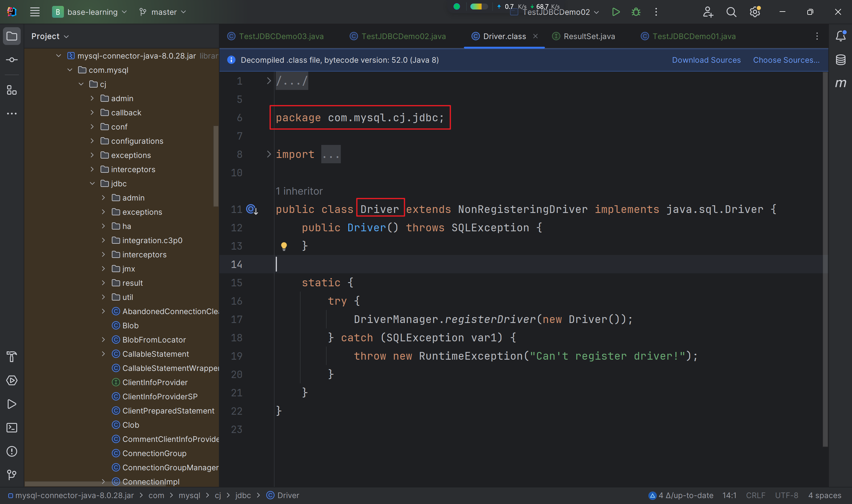Screen dimensions: 852x504
Task: Open the Notifications bell
Action: tap(840, 36)
